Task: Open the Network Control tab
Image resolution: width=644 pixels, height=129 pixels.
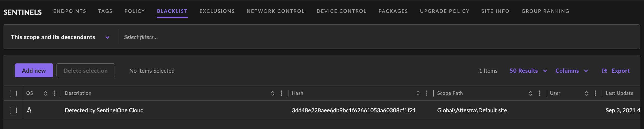Action: pyautogui.click(x=275, y=11)
